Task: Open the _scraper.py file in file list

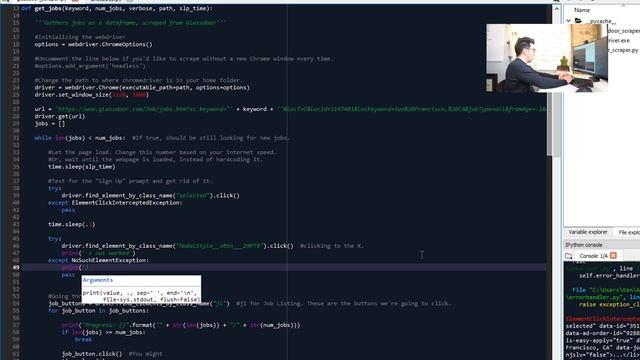Action: point(623,50)
